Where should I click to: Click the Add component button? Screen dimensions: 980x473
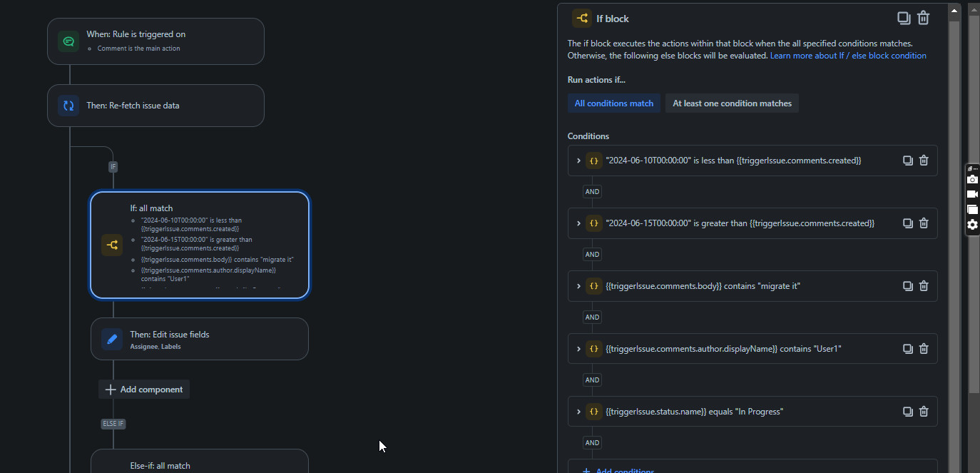point(144,390)
